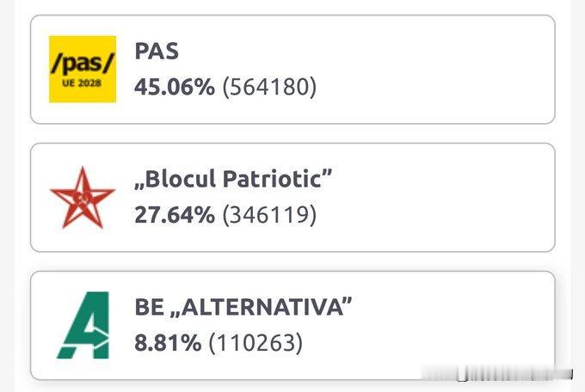The width and height of the screenshot is (585, 392).
Task: Select the 27.64% result percentage
Action: pos(175,215)
